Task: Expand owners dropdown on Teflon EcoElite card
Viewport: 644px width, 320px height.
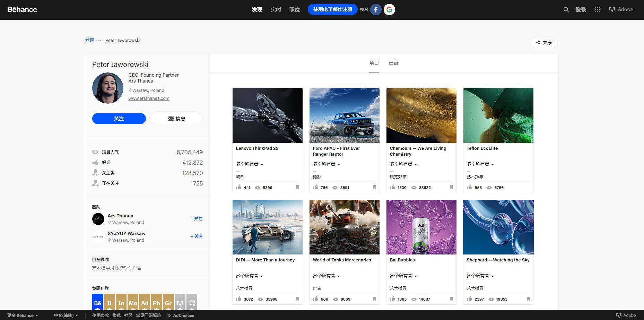Action: 480,164
